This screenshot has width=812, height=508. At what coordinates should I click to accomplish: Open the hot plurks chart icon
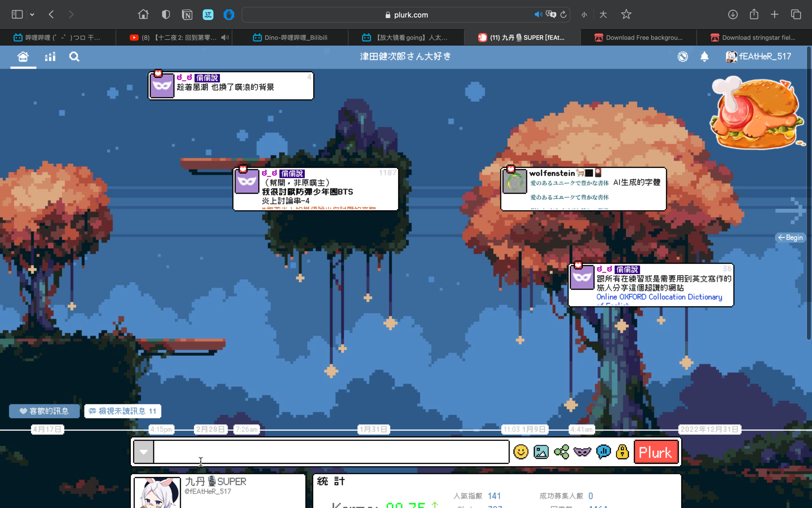click(x=50, y=57)
